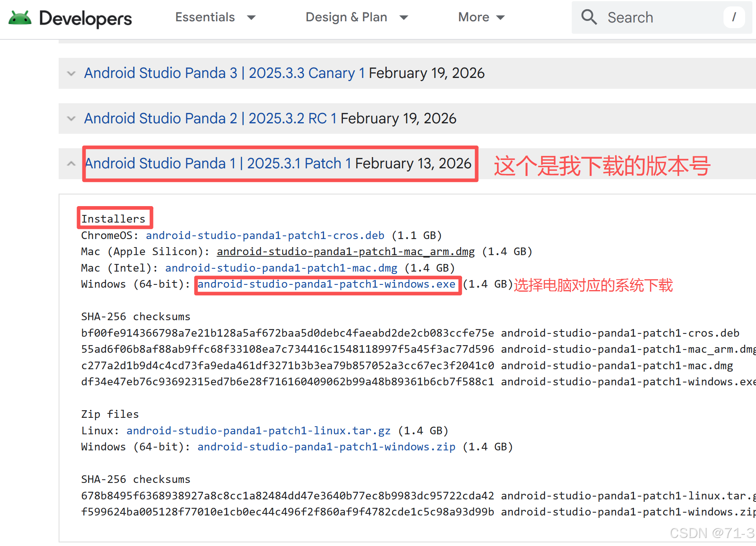This screenshot has width=756, height=546.
Task: Open Android Studio Panda 2 2025.3.2 RC 1
Action: pos(210,119)
